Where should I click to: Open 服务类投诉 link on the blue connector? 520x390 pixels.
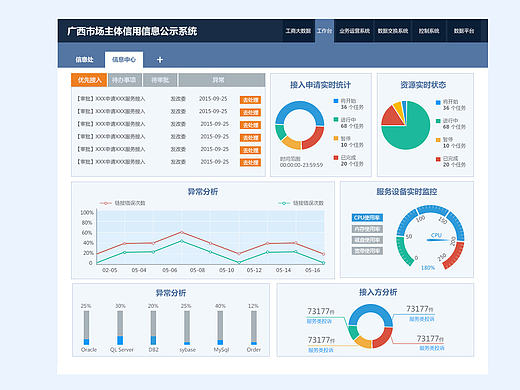coord(422,319)
